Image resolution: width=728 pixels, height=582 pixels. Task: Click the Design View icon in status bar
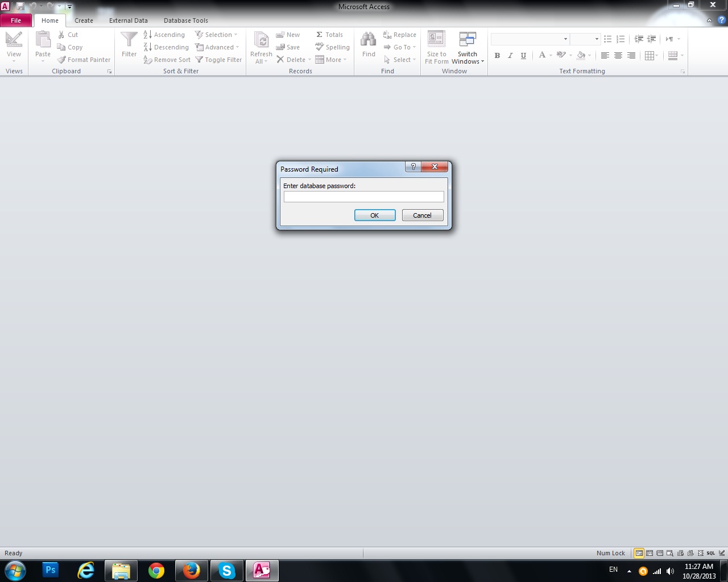tap(721, 553)
